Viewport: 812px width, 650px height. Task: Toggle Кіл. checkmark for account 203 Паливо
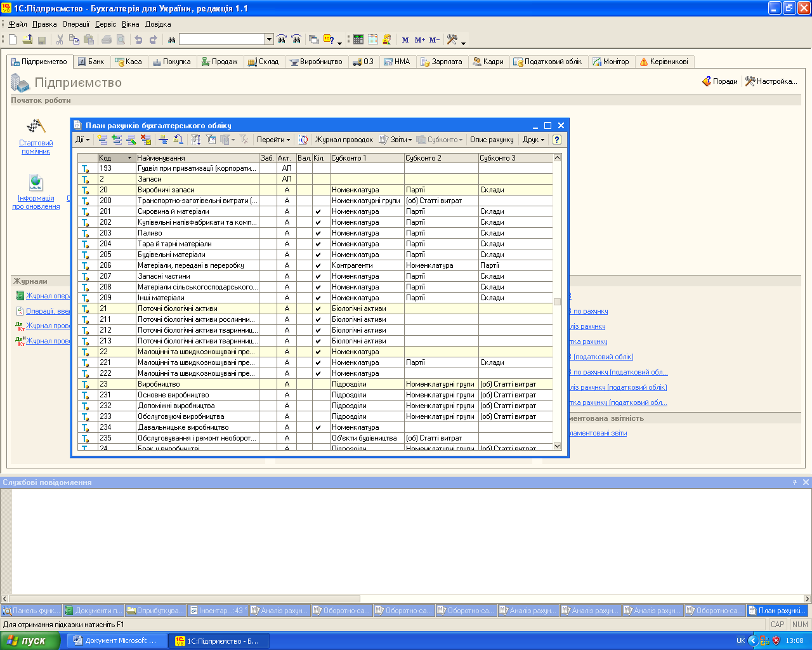[x=318, y=233]
